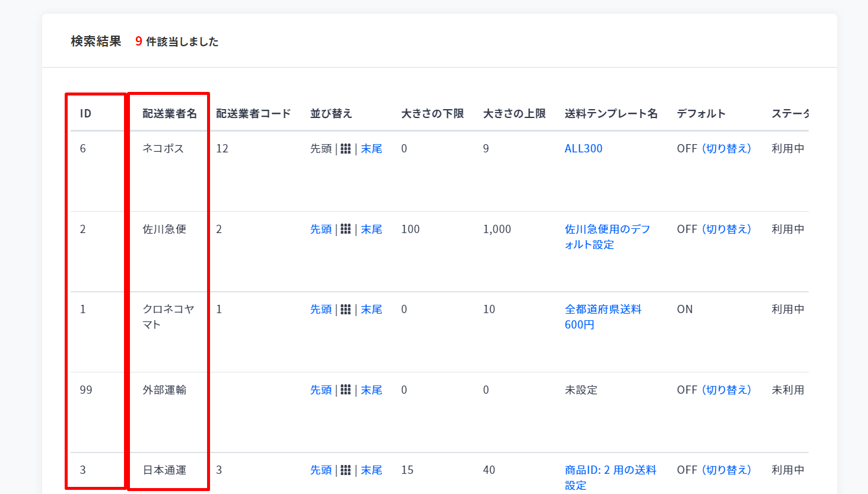Toggle default for 佐川急便 via 切り替え
Screen dimensions: 868x494
point(727,229)
